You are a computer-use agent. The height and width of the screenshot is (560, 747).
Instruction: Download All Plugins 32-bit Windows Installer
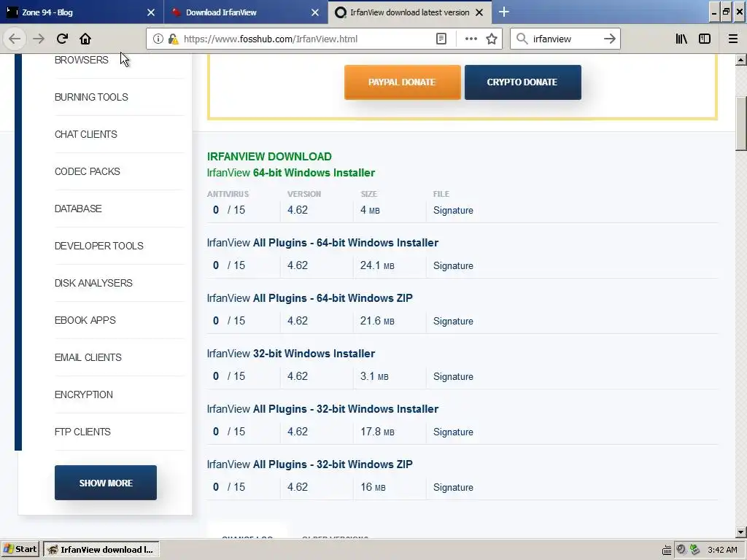pos(322,408)
